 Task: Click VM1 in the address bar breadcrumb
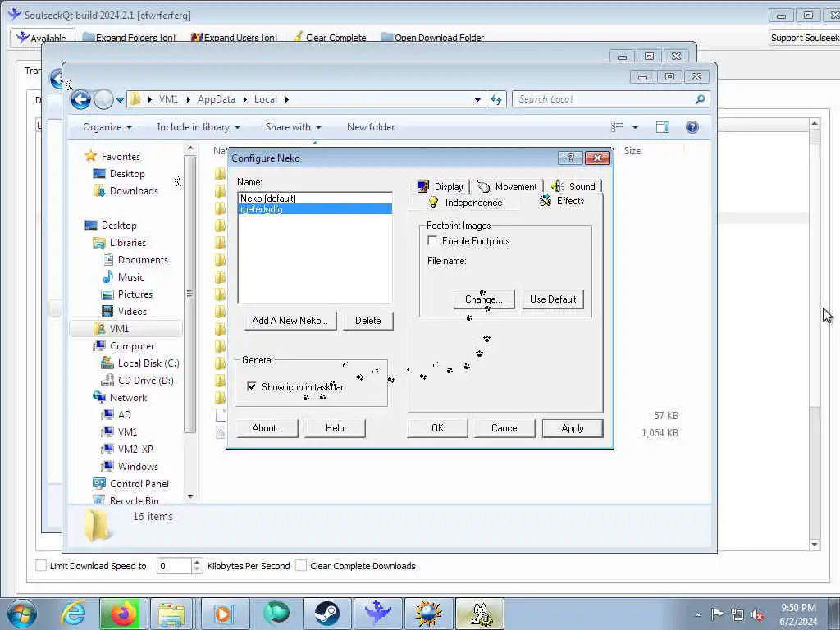168,99
